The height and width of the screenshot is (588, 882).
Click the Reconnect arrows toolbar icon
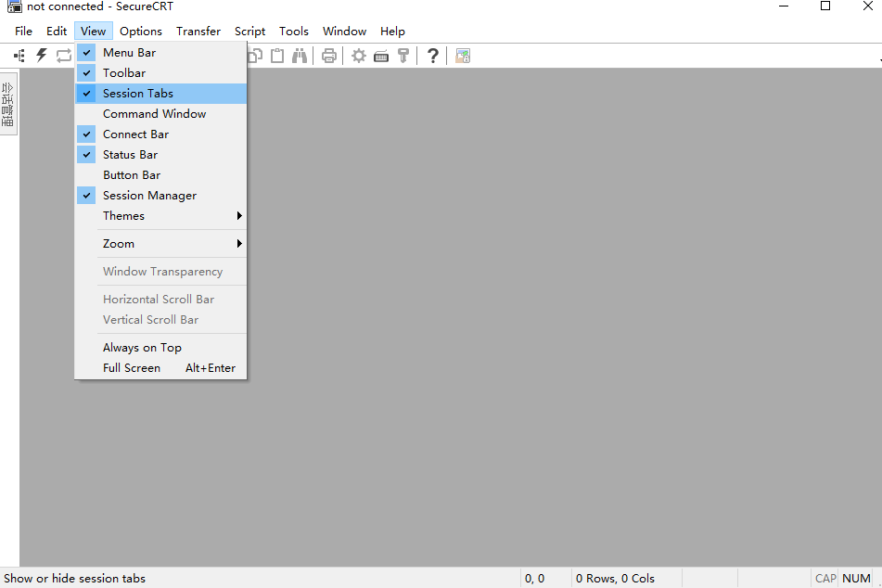(x=64, y=55)
